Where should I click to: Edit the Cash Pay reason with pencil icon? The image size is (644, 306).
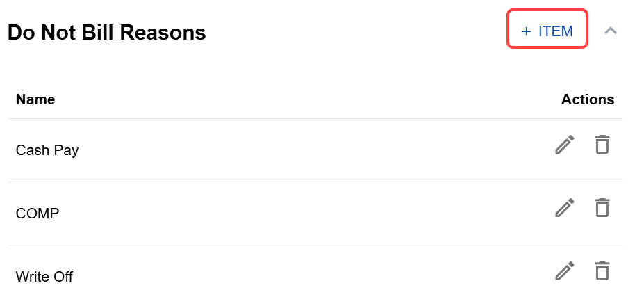(x=565, y=145)
